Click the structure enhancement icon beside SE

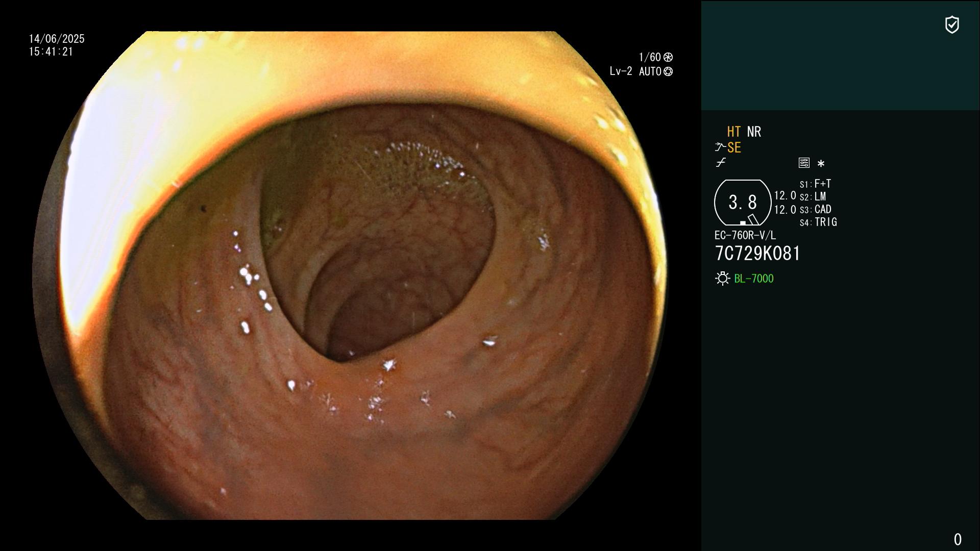[720, 147]
